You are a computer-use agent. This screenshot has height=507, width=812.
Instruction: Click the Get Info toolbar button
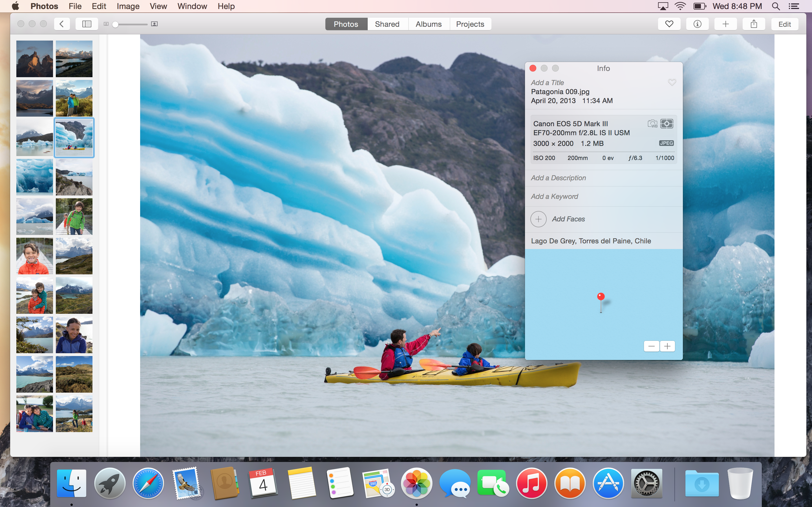[697, 24]
